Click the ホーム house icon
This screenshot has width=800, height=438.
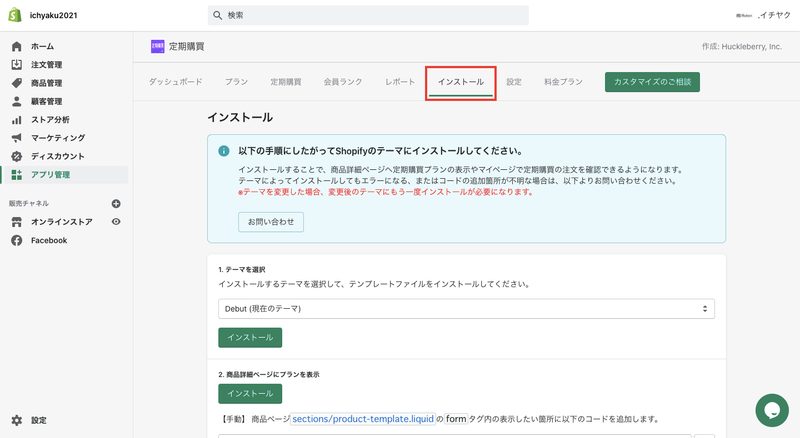point(17,46)
